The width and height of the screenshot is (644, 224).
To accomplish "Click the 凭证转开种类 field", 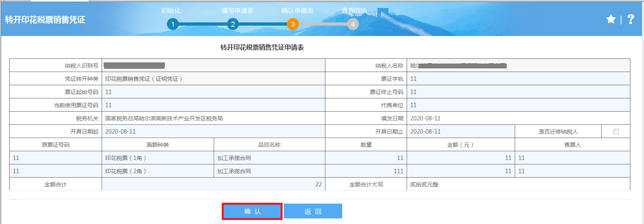I will click(x=213, y=79).
